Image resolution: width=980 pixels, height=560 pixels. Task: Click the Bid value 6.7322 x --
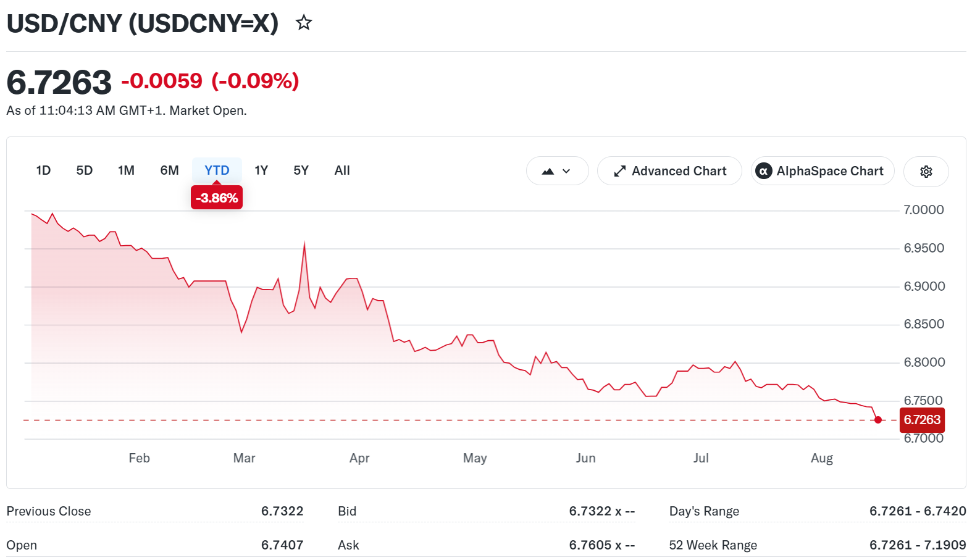[x=602, y=511]
